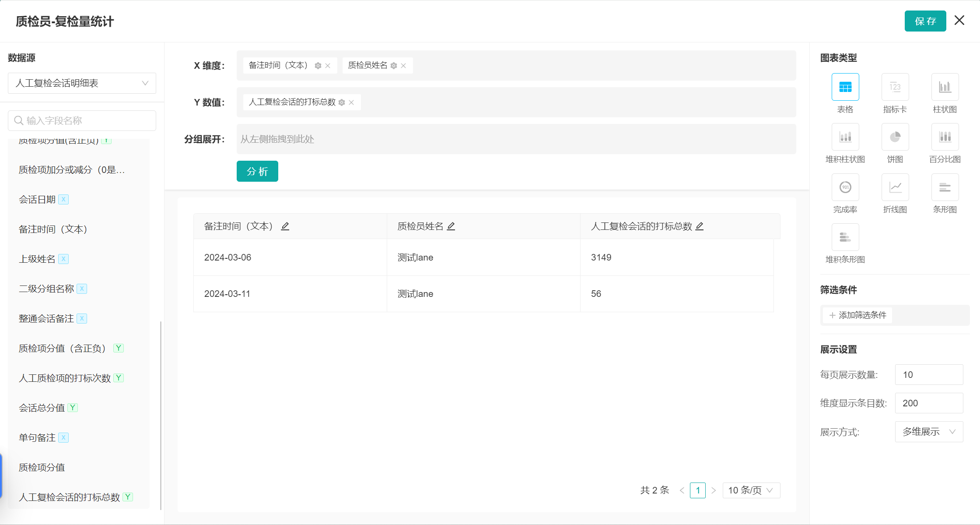
Task: Click 测试lane in the 2024-03-06 row
Action: (415, 257)
